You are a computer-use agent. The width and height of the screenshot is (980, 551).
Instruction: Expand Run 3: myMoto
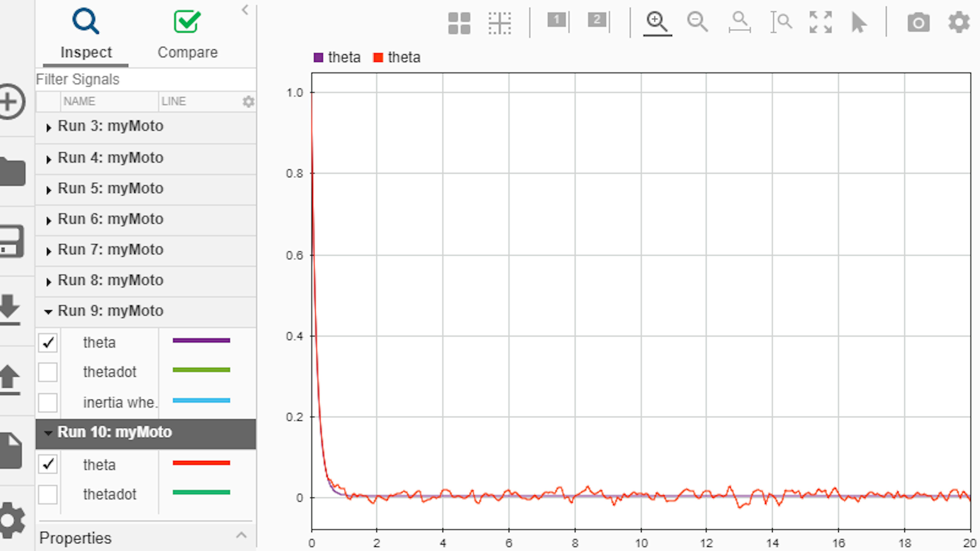click(48, 128)
